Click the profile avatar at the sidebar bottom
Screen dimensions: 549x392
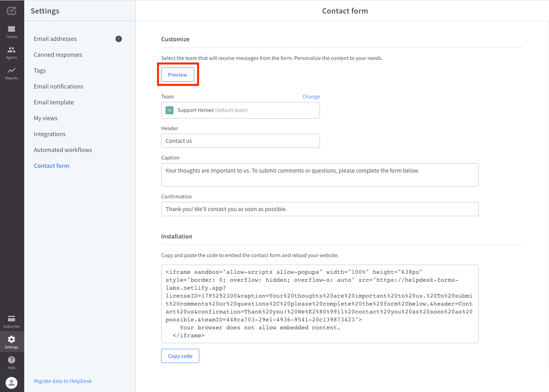click(x=12, y=382)
